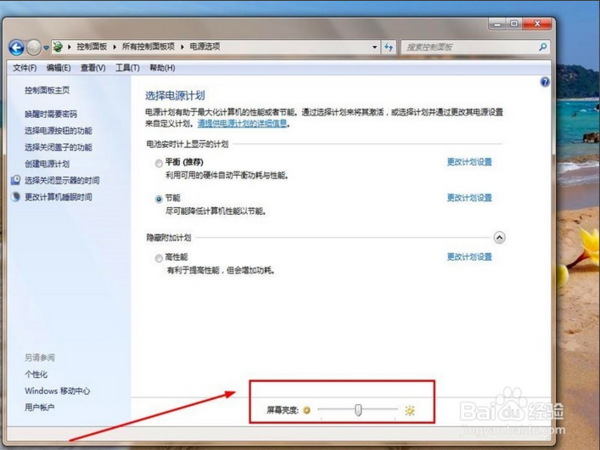Open the 工具(T) menu

[127, 68]
